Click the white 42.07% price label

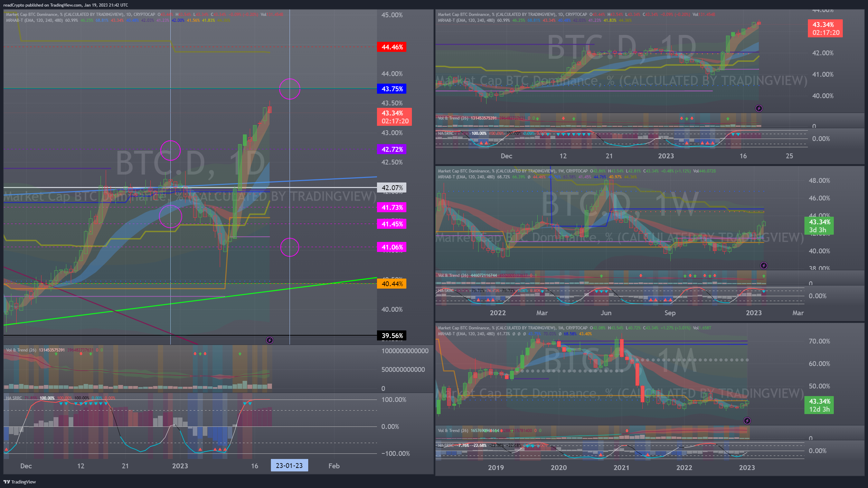point(392,188)
